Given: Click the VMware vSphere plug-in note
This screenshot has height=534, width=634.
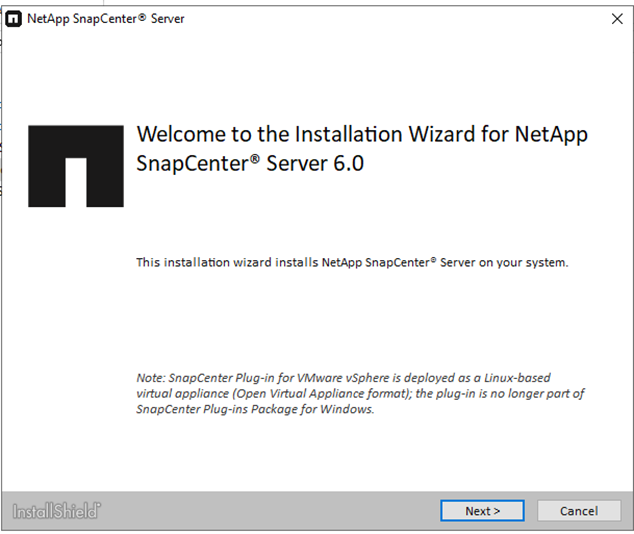Looking at the screenshot, I should point(360,393).
